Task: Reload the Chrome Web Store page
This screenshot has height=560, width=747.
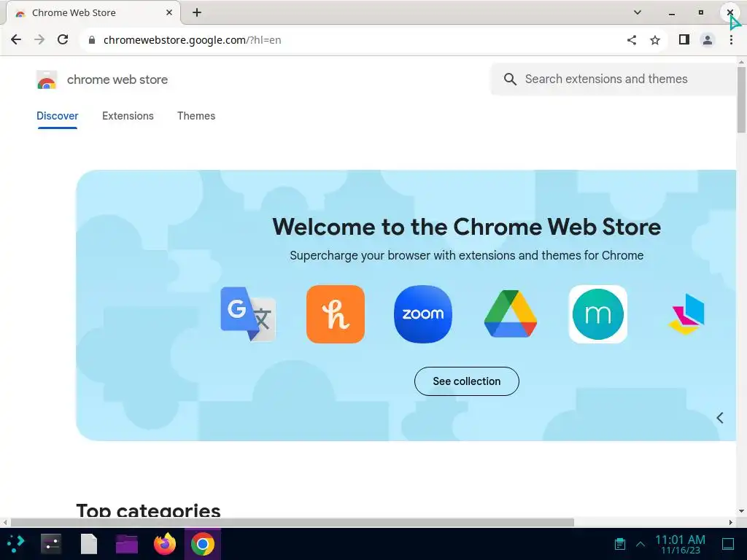Action: click(63, 39)
